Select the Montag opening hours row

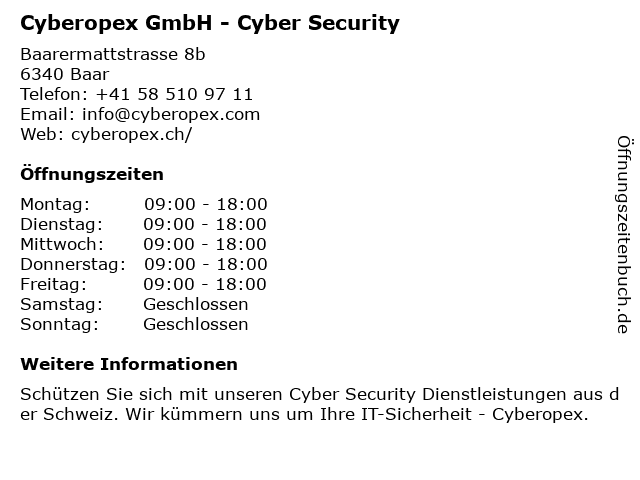pos(144,204)
